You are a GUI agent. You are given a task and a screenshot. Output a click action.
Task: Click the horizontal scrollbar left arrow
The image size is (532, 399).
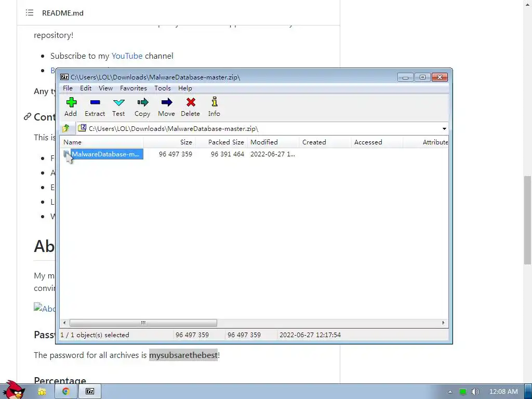64,323
